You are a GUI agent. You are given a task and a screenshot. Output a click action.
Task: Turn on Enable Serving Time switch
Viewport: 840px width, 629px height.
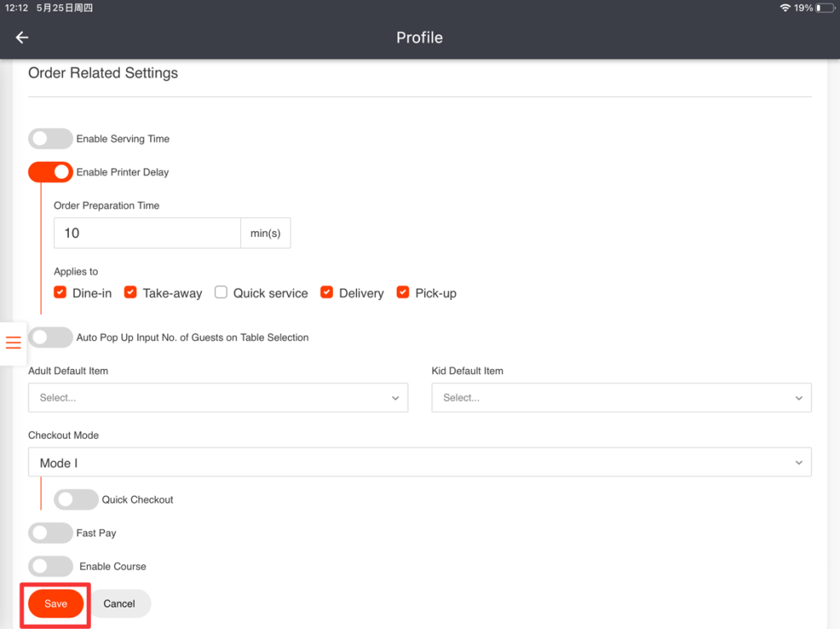coord(50,139)
